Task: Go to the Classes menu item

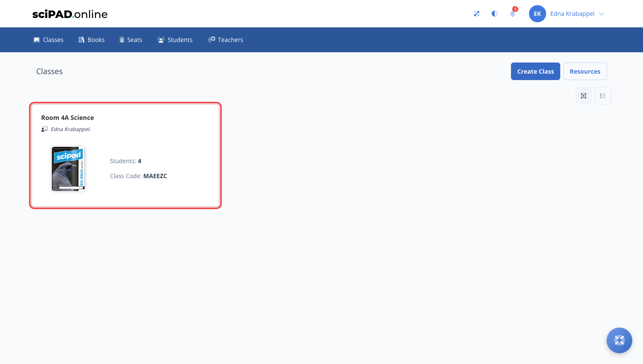Action: click(48, 40)
